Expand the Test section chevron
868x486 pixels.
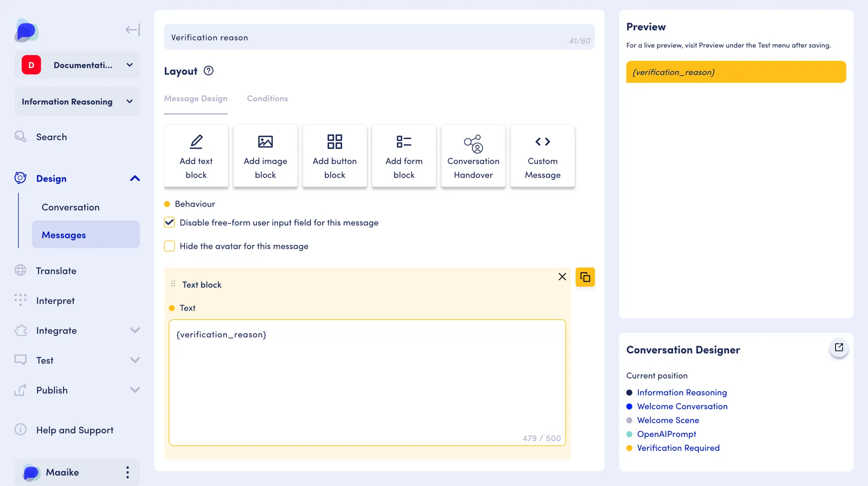(135, 360)
